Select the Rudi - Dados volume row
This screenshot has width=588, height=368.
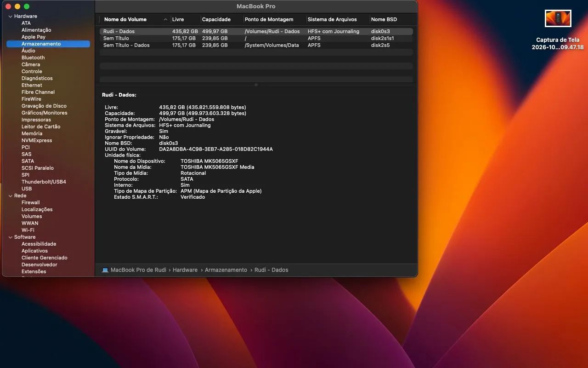pyautogui.click(x=256, y=31)
